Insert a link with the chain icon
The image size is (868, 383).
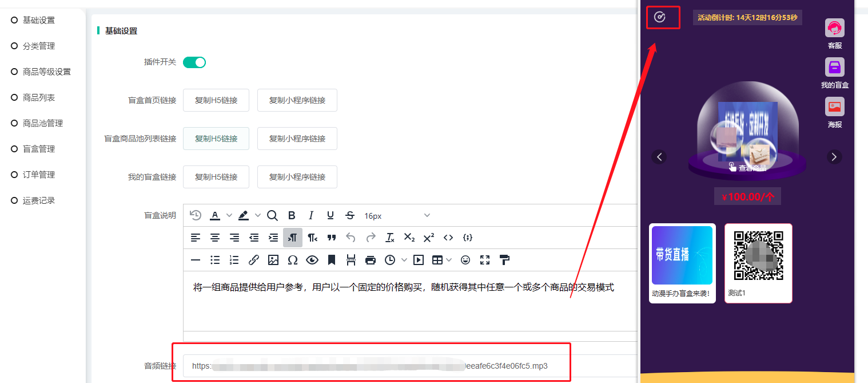tap(254, 260)
